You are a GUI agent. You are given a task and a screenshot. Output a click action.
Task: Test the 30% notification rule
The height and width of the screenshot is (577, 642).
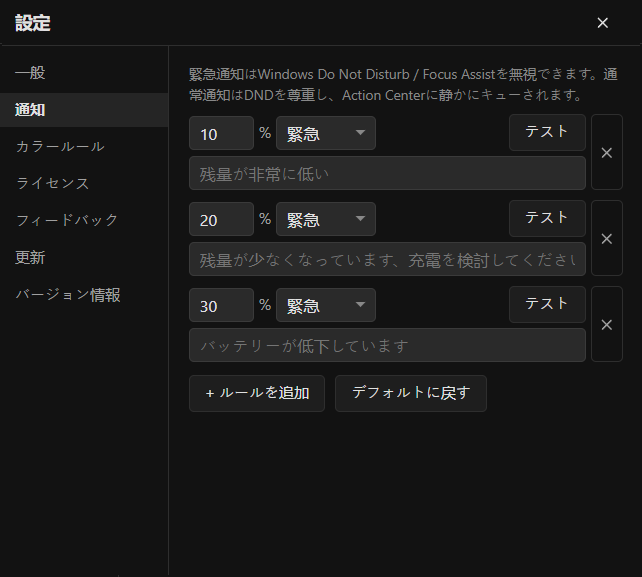(x=547, y=304)
